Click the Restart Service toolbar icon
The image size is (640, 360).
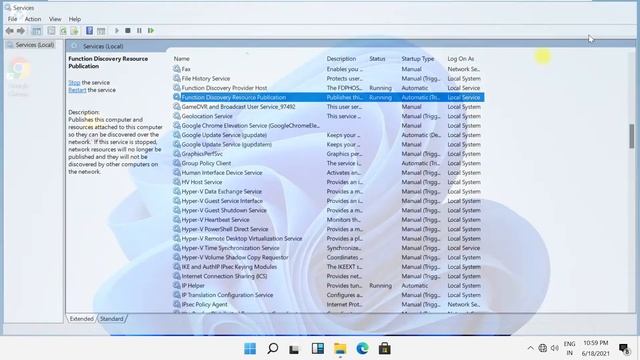point(151,31)
